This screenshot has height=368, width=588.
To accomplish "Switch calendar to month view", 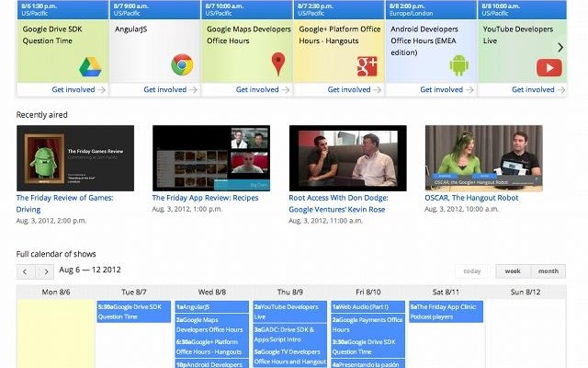I will [548, 271].
